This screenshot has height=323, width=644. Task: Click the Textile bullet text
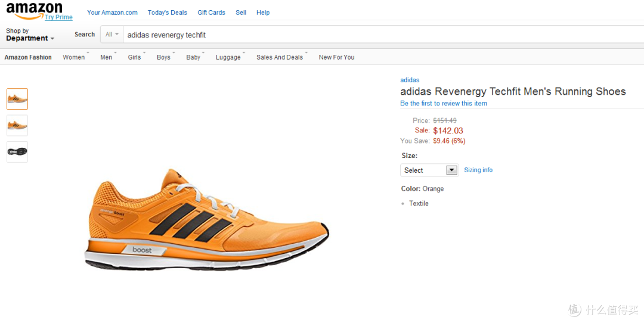point(419,204)
